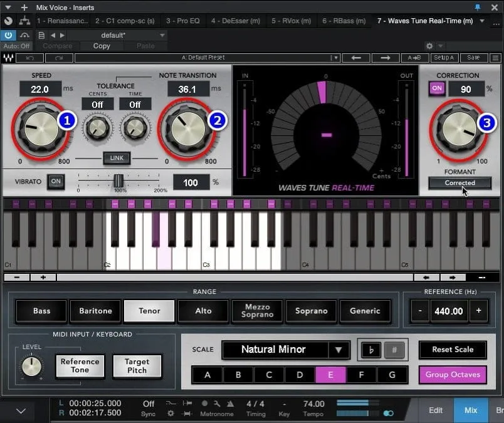
Task: Pin the plugin window
Action: click(478, 7)
